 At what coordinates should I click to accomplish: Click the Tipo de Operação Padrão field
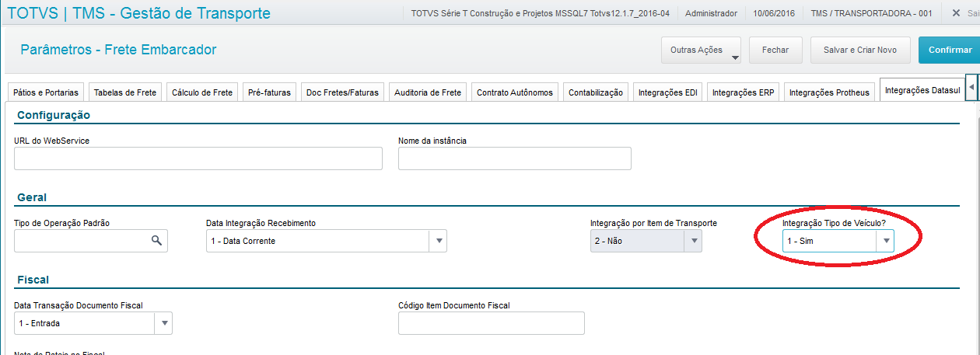pos(91,241)
